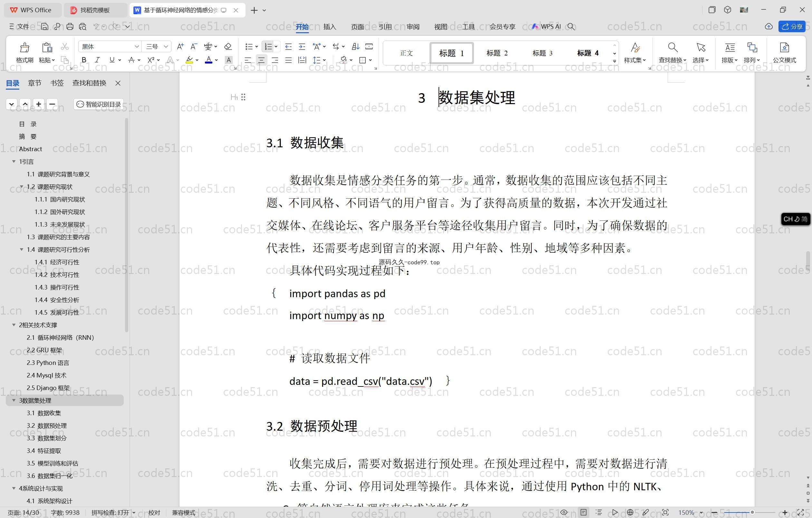Collapse the 1.4 课题研究可行性分析 outline node
Viewport: 812px width, 518px height.
coord(22,249)
